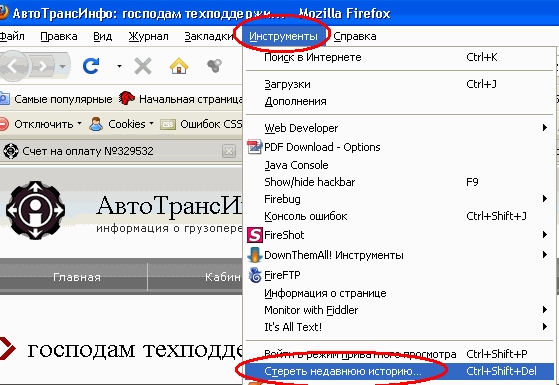Click the Firefox icon in the title bar
Viewport: 559px width, 385px height.
(3, 13)
